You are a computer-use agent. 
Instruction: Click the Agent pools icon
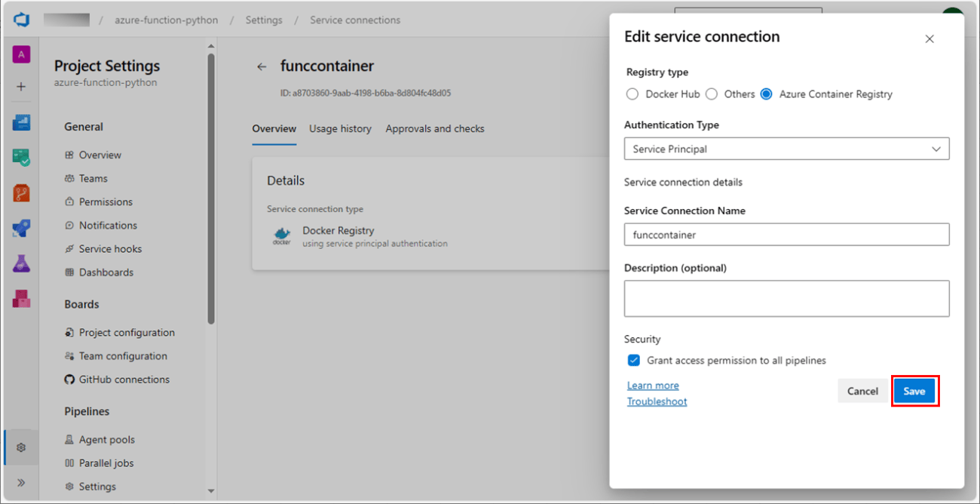coord(69,439)
